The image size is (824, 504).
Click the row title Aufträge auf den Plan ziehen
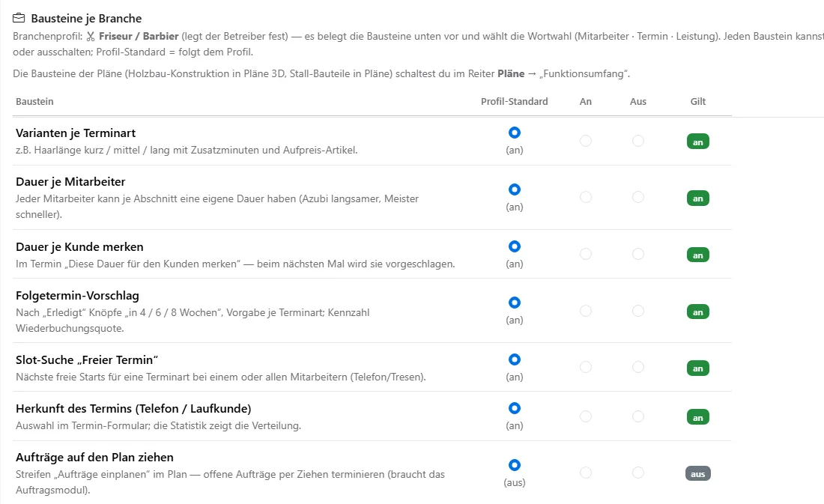(x=94, y=458)
